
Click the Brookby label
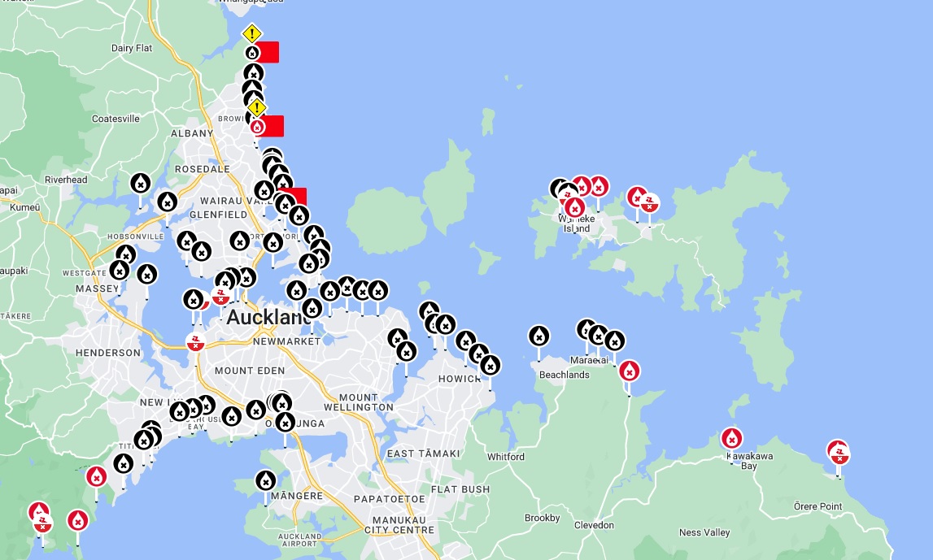[x=542, y=518]
